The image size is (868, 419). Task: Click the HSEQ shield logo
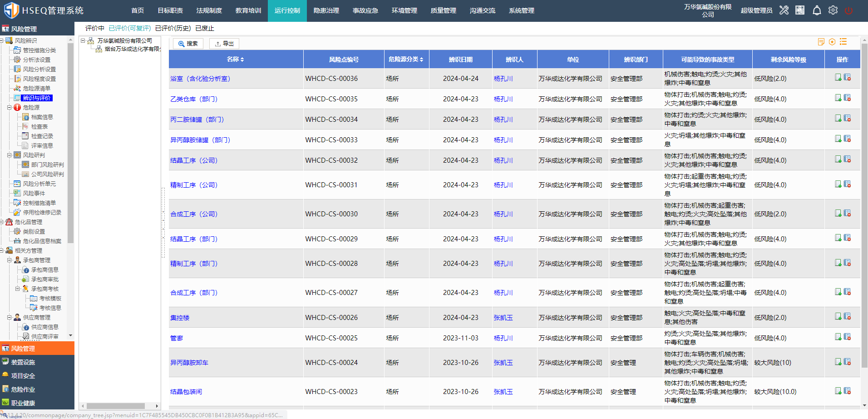click(x=11, y=10)
